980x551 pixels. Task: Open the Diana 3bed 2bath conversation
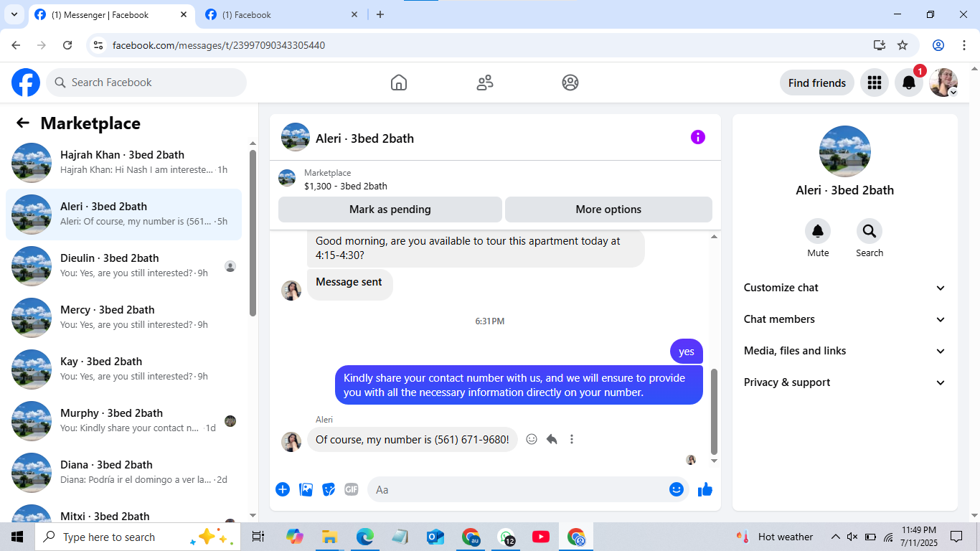[x=123, y=473]
